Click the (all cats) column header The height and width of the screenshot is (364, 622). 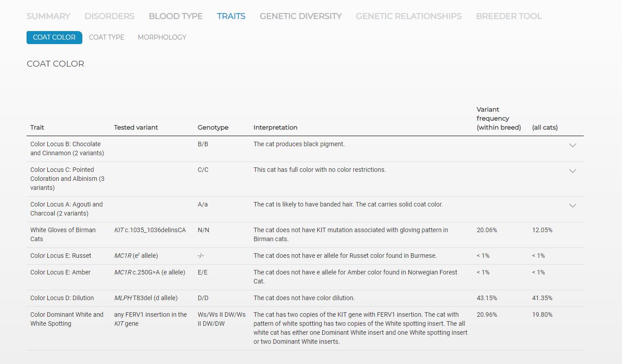click(x=545, y=127)
